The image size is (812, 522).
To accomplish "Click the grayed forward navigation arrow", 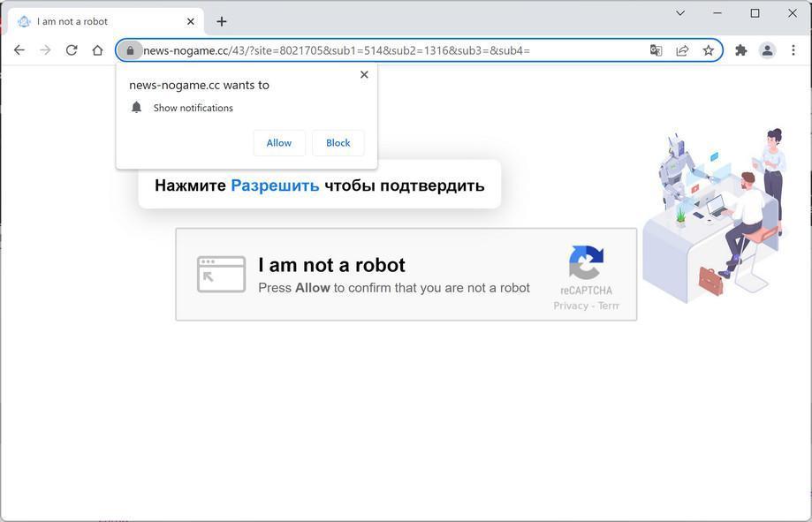I will (x=44, y=49).
